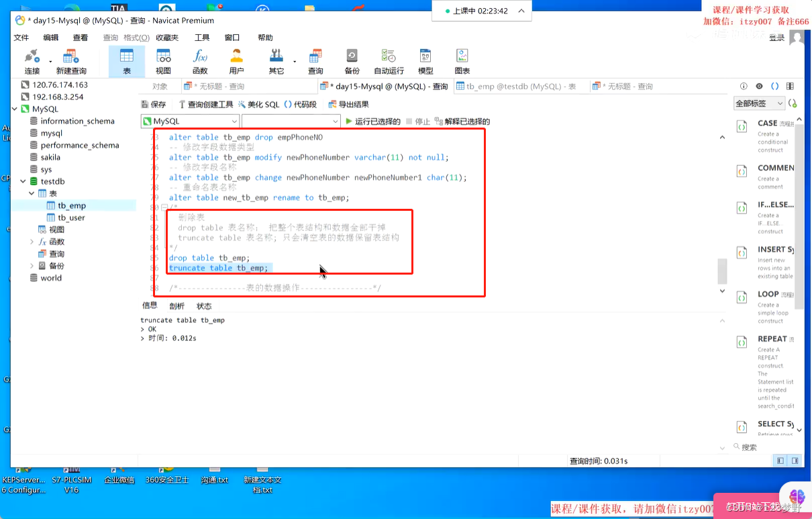Click the CASE snippet icon
812x519 pixels.
(x=742, y=126)
